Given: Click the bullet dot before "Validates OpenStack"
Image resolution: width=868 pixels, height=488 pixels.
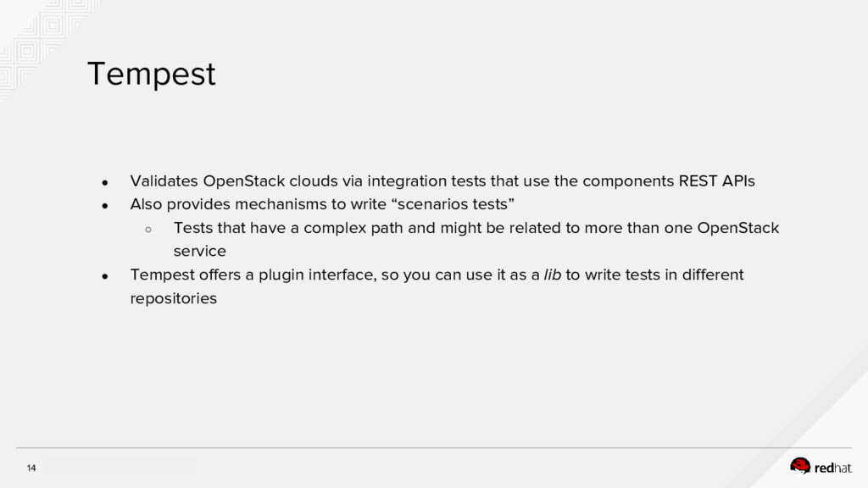Looking at the screenshot, I should 106,182.
